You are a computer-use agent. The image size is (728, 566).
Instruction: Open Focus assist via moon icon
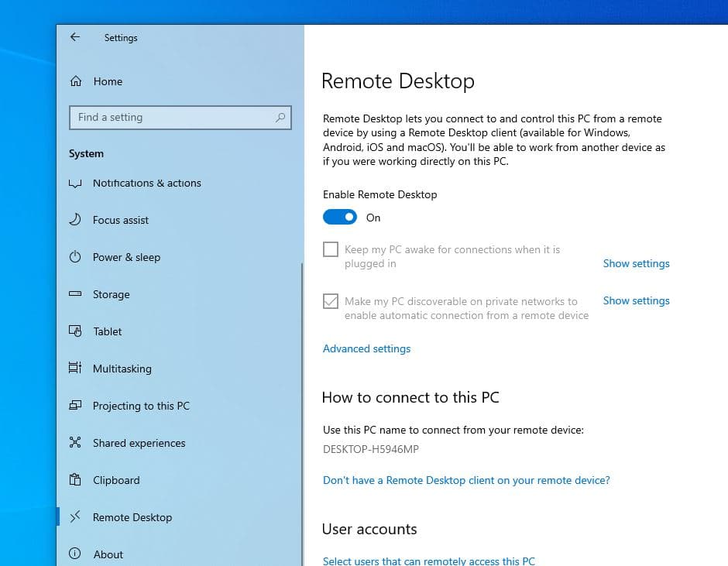tap(75, 220)
